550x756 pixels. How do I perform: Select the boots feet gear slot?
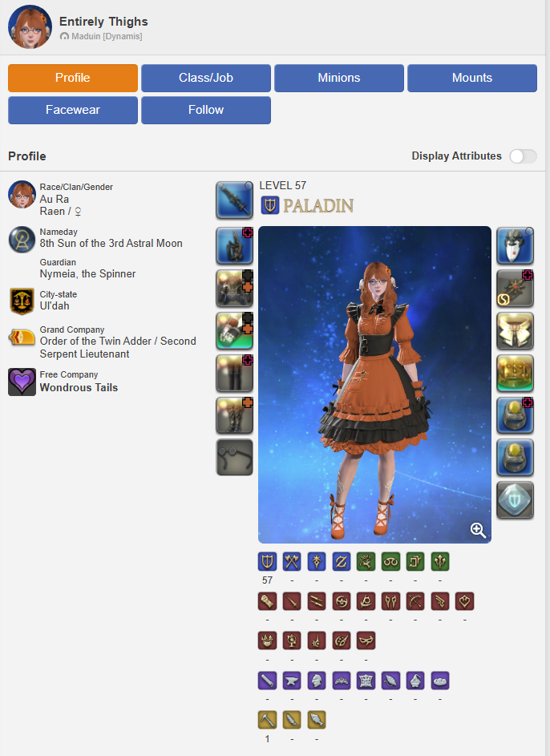[234, 415]
